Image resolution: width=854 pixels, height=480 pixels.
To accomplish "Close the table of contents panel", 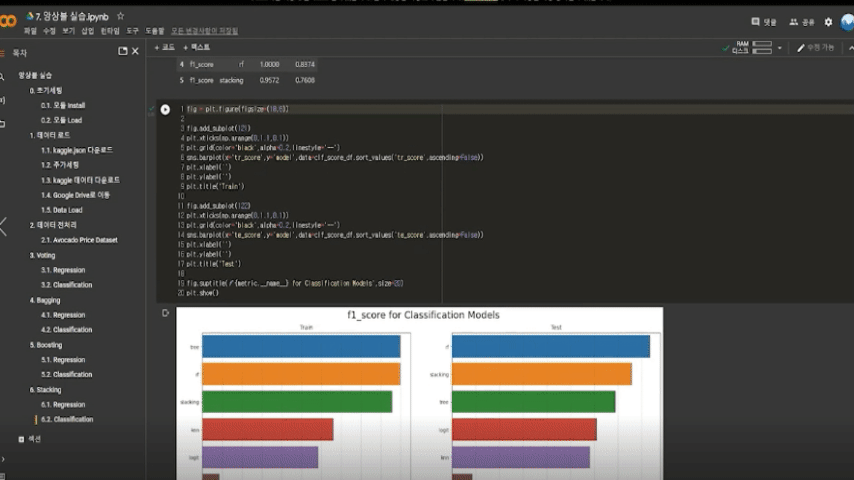I will [137, 51].
